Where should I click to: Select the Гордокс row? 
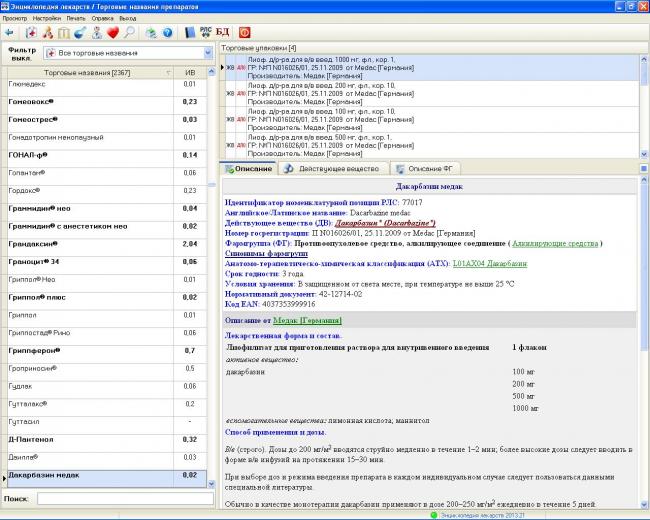coord(107,194)
